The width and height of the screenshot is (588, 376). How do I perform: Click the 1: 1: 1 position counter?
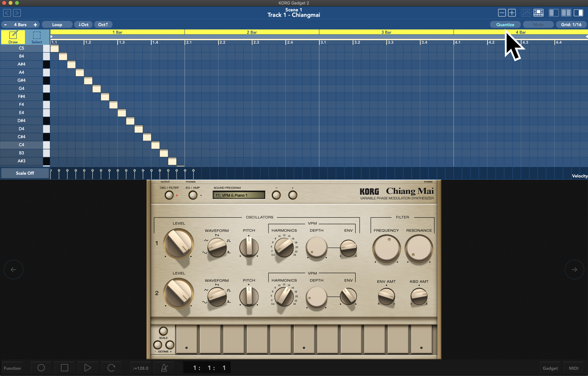click(x=207, y=368)
